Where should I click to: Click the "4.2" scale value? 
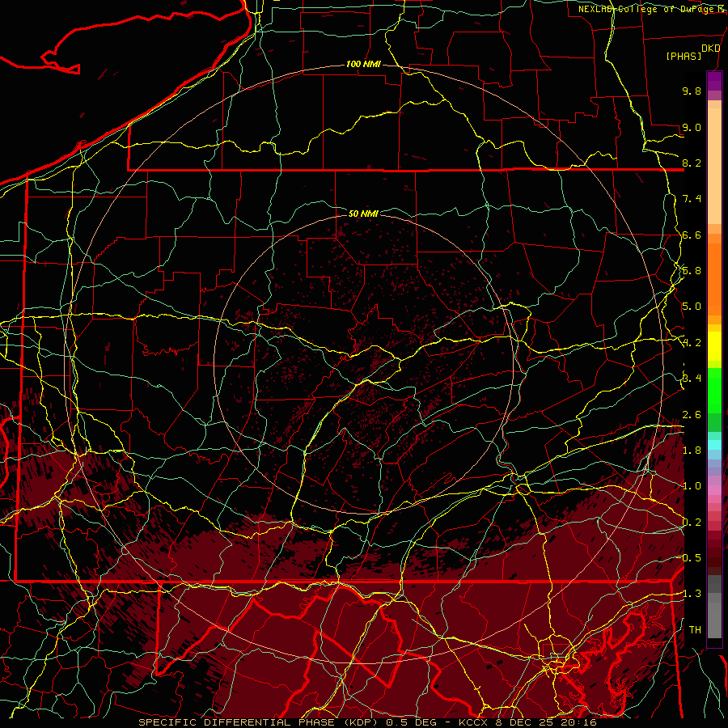click(692, 343)
